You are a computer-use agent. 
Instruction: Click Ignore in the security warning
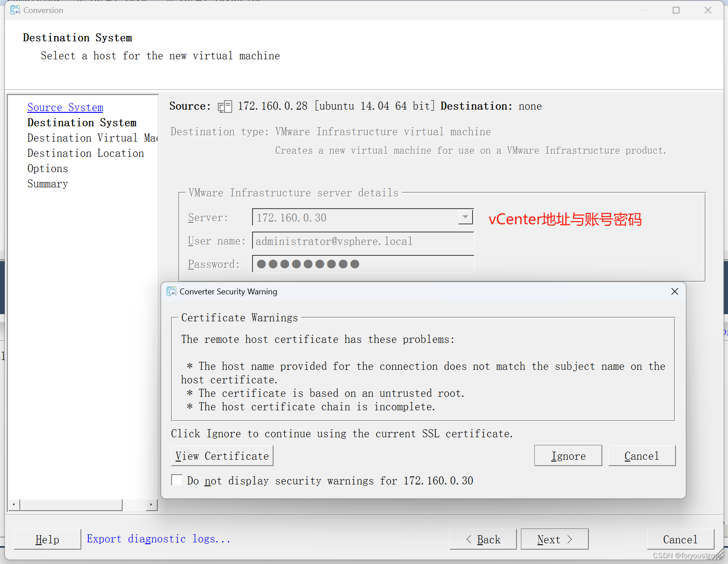tap(568, 456)
